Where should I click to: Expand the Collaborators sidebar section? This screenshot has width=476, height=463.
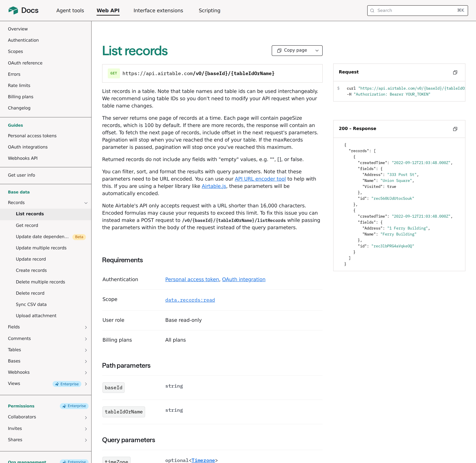pyautogui.click(x=86, y=418)
